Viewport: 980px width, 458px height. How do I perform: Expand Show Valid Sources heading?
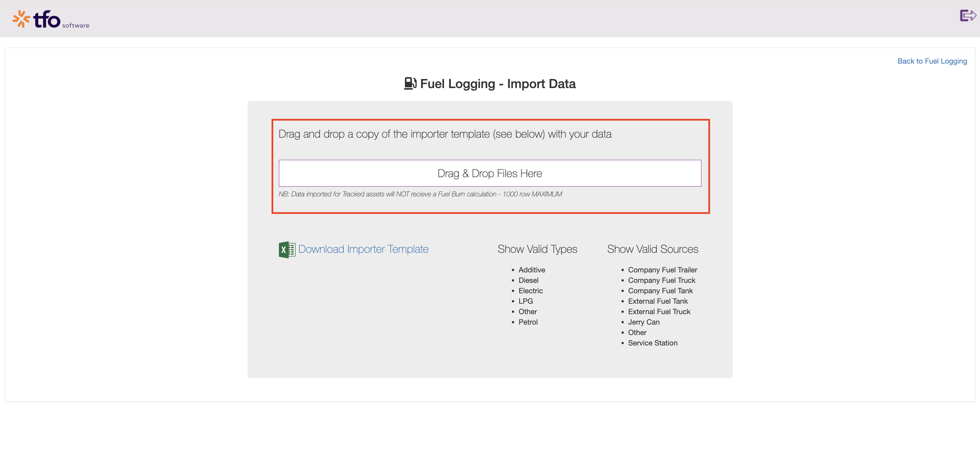coord(652,249)
